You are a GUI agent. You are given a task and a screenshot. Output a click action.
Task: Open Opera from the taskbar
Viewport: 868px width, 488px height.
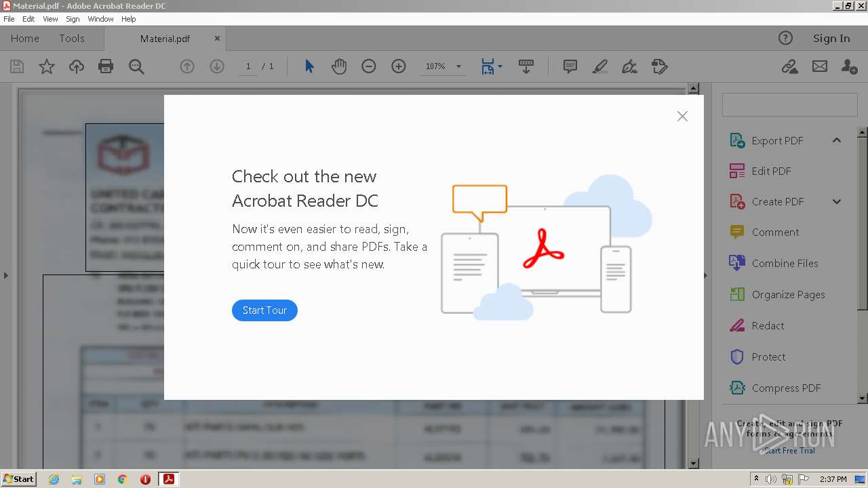click(145, 479)
